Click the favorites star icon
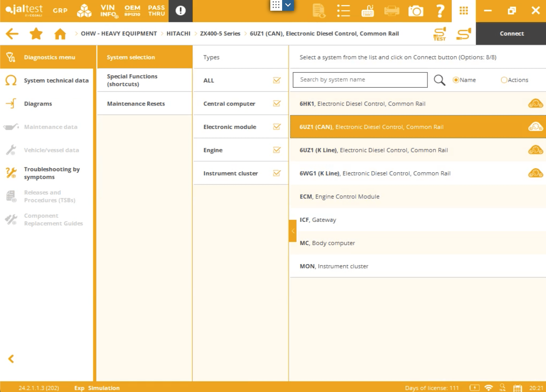Viewport: 546px width, 392px height. tap(36, 34)
